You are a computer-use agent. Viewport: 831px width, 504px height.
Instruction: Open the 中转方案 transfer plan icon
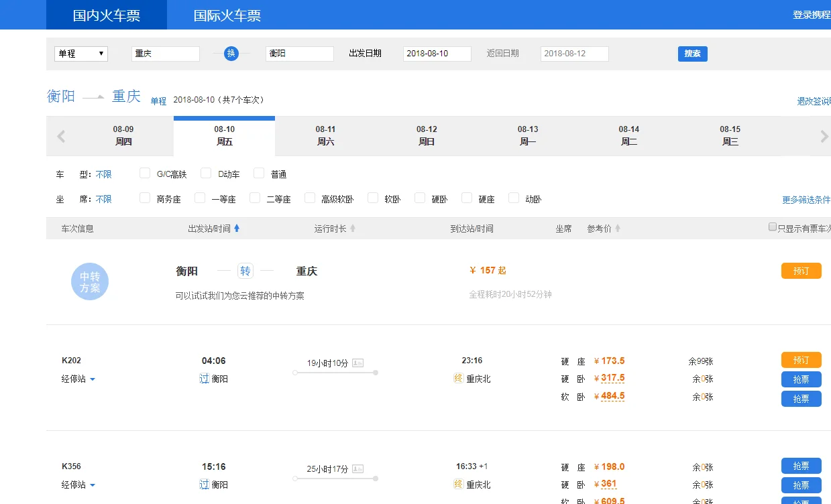pyautogui.click(x=89, y=281)
